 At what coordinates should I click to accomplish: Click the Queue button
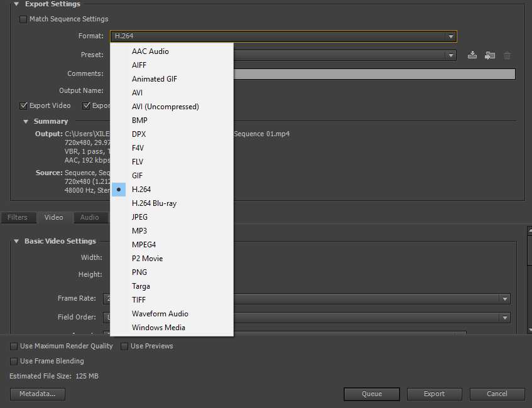click(371, 394)
